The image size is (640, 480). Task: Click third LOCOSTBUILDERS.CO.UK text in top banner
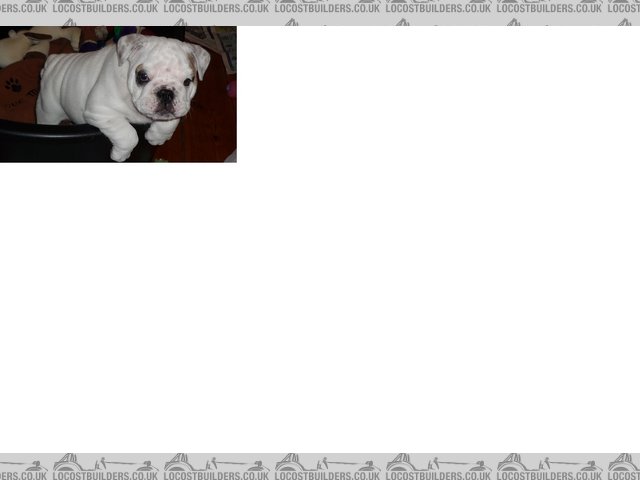coord(327,8)
